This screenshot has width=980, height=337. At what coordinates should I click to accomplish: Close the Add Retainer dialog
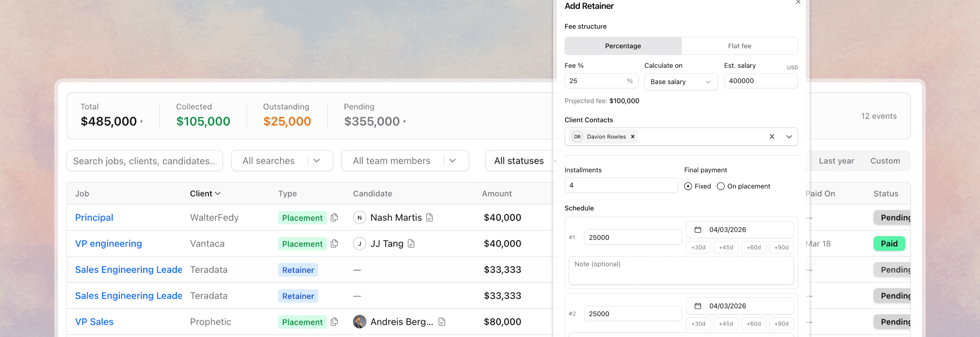tap(798, 2)
